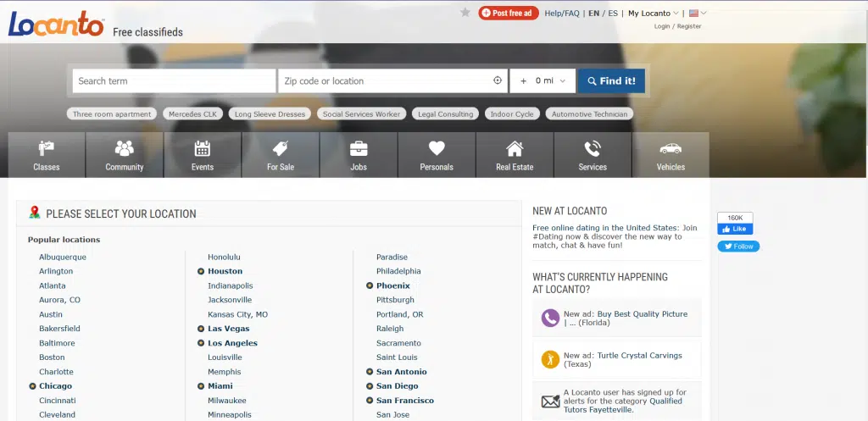
Task: Click the Twitter Follow button
Action: [738, 247]
